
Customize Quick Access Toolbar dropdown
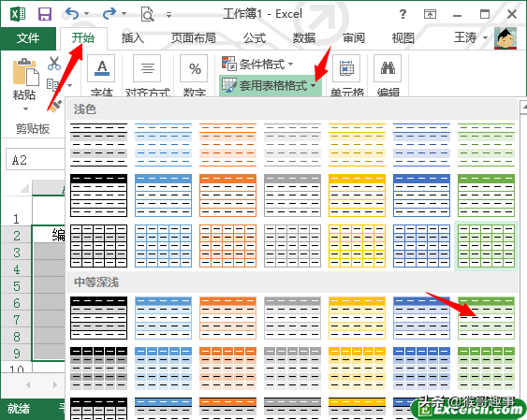pyautogui.click(x=168, y=14)
